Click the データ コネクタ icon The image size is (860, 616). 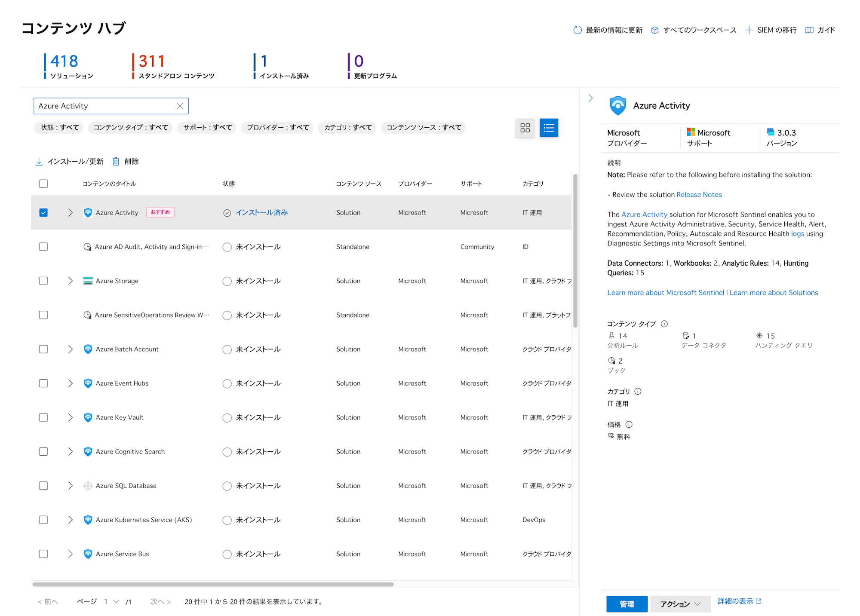(x=686, y=336)
